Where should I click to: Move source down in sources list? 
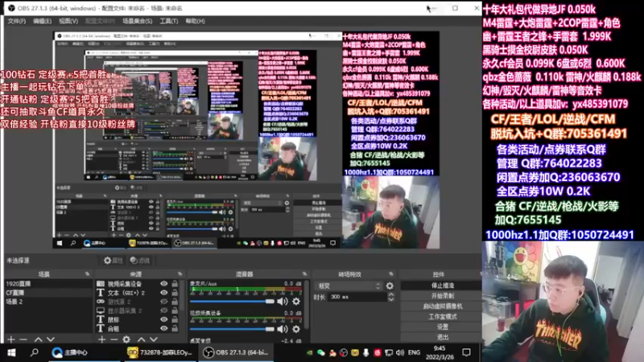point(154,339)
